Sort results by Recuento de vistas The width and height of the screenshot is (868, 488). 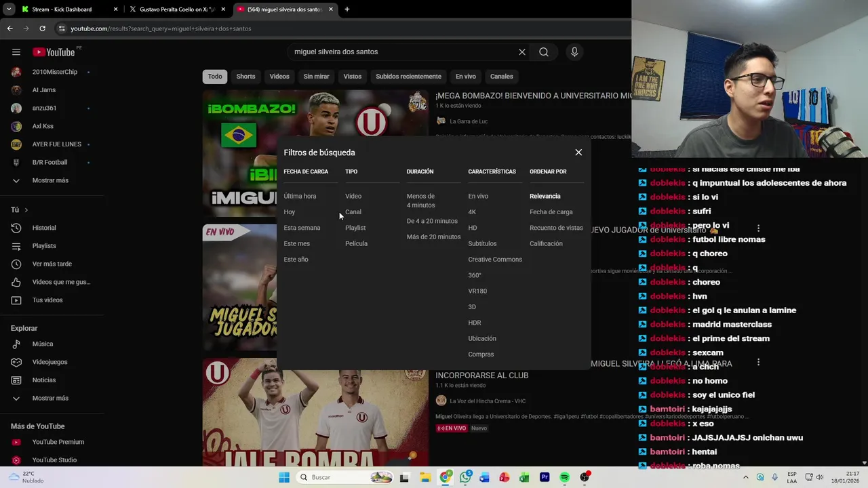click(556, 228)
